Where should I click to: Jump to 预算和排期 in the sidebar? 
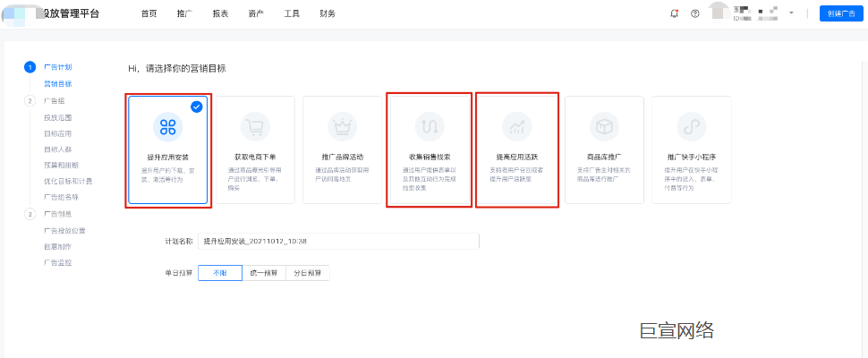click(x=61, y=165)
